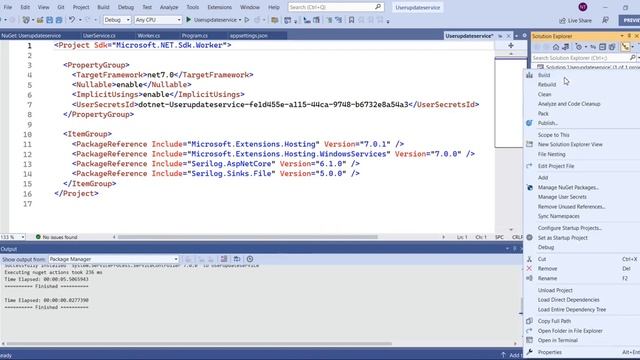Start debugging with the green play icon
This screenshot has width=640, height=360.
coord(189,20)
